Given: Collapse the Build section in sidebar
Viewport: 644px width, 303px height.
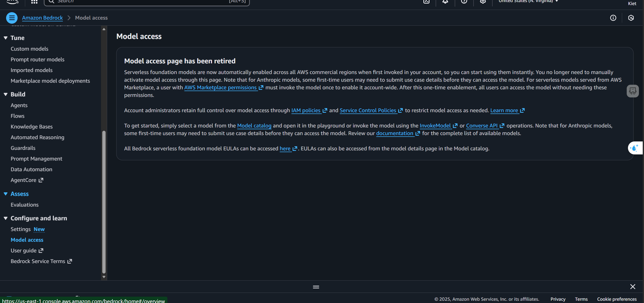Looking at the screenshot, I should 6,94.
